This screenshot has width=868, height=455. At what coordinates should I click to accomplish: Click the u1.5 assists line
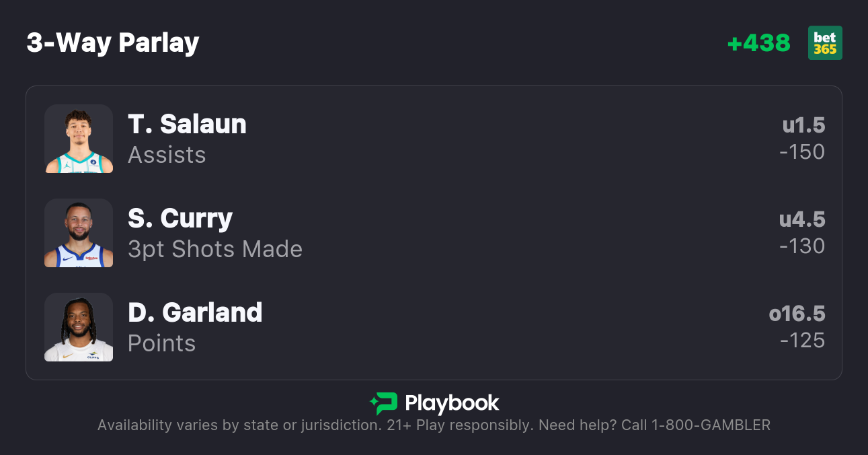[803, 126]
